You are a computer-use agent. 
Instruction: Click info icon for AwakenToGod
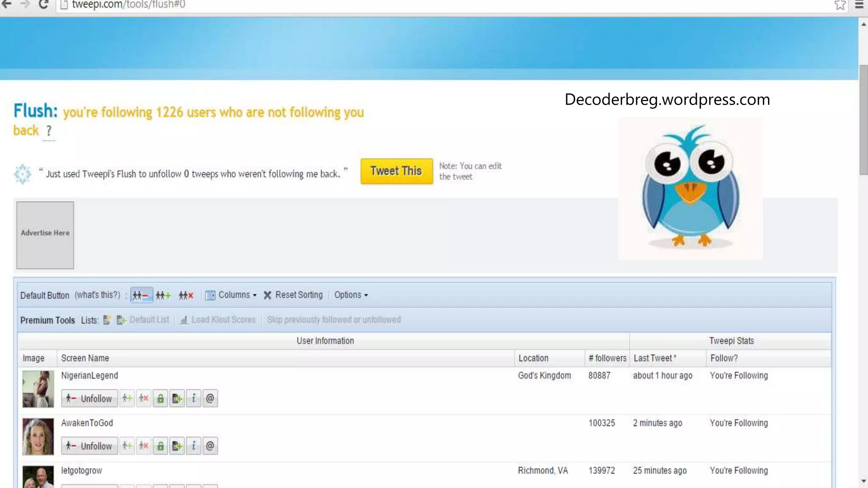194,446
